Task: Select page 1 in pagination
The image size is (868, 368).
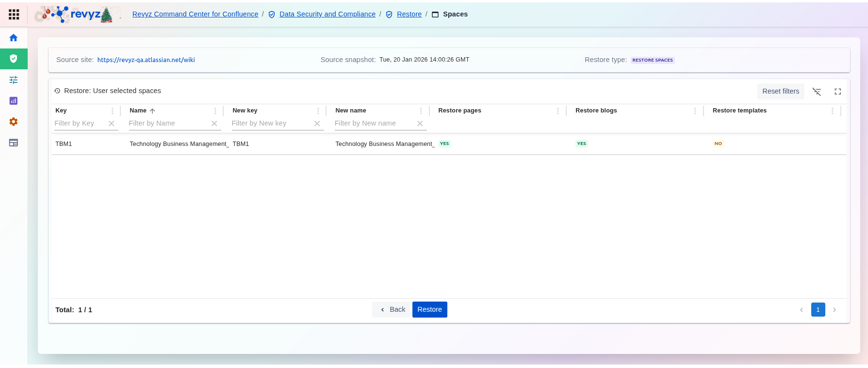Action: 818,309
